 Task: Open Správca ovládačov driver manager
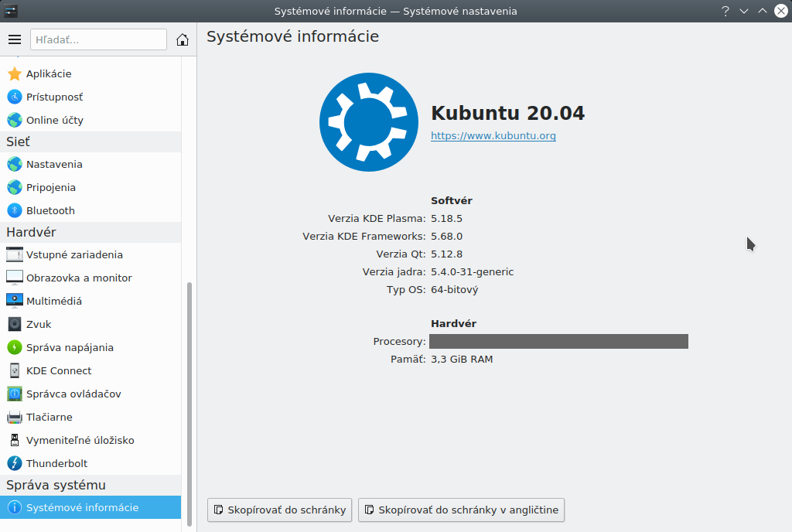90,394
